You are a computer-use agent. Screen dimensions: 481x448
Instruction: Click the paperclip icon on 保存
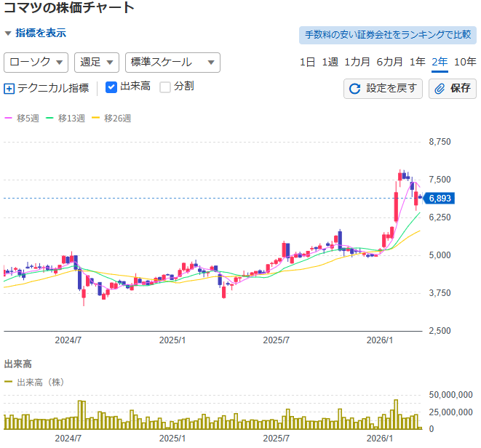[440, 89]
